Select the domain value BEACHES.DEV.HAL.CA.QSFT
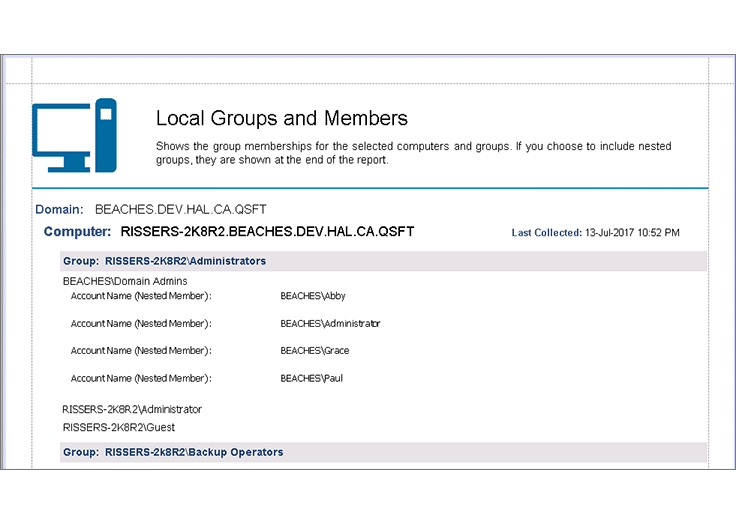Viewport: 736px width, 523px height. coord(181,209)
